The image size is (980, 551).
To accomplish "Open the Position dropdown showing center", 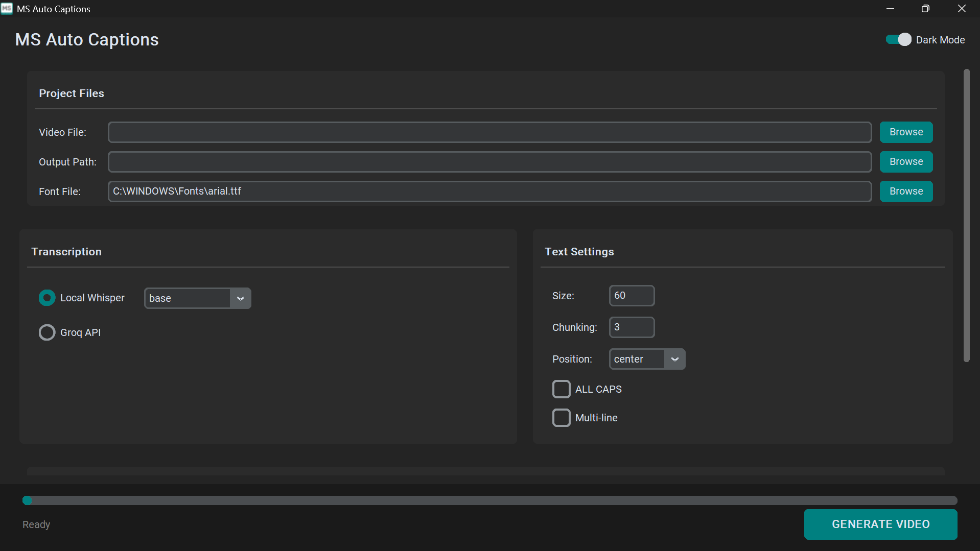I will click(x=636, y=359).
